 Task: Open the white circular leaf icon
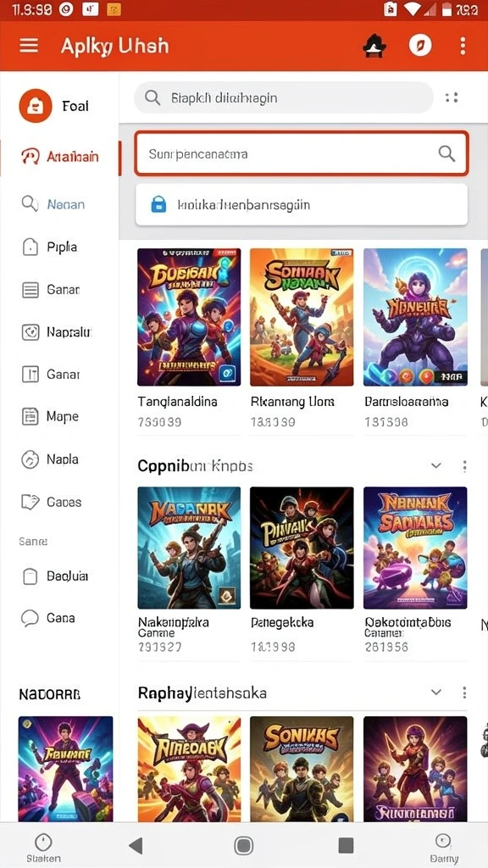[x=420, y=46]
